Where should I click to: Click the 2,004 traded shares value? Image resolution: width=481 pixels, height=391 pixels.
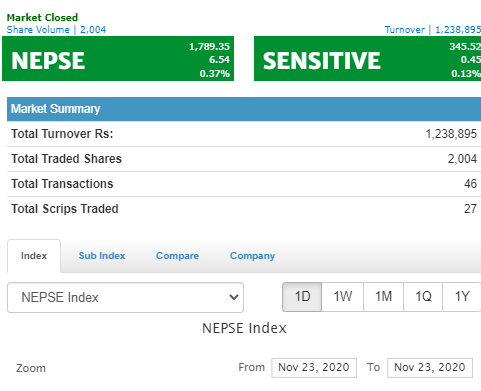pos(462,159)
